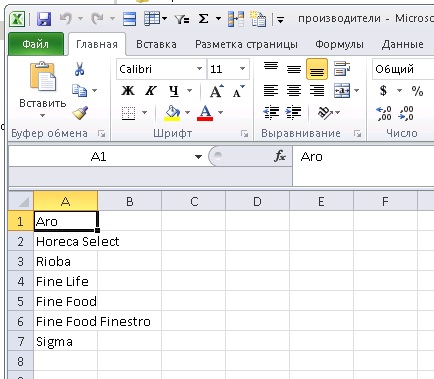
Task: Click the Insert Function fx icon
Action: [x=280, y=156]
